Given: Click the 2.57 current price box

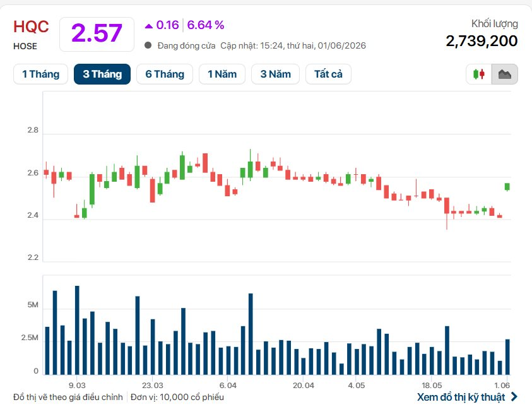Looking at the screenshot, I should point(97,34).
